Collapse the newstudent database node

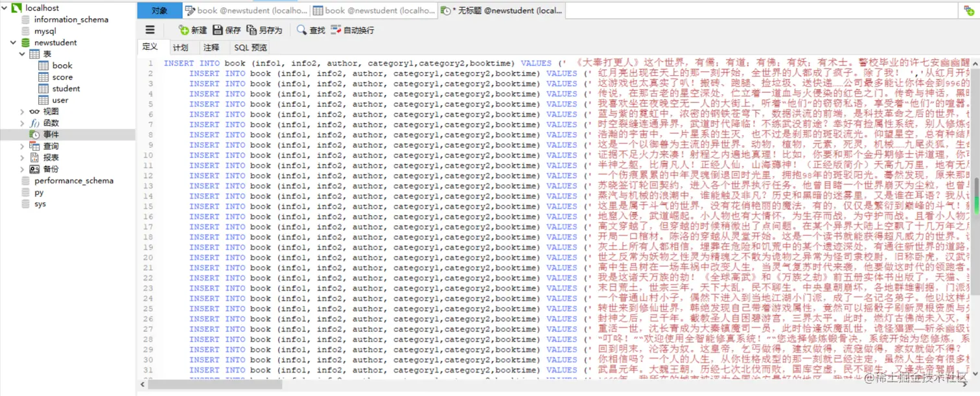(14, 43)
